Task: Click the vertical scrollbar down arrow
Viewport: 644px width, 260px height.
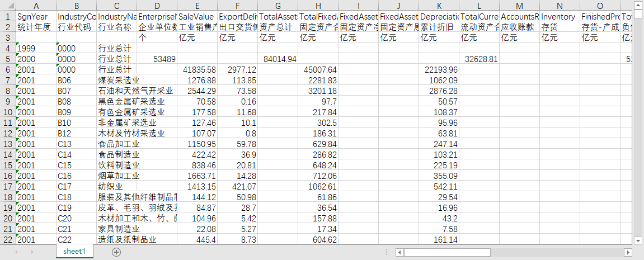Action: tap(638, 240)
